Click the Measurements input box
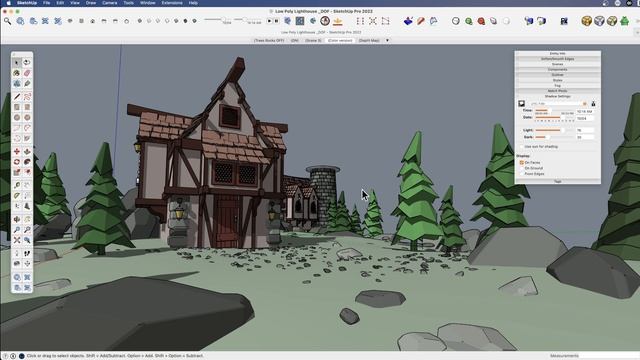 tap(609, 356)
